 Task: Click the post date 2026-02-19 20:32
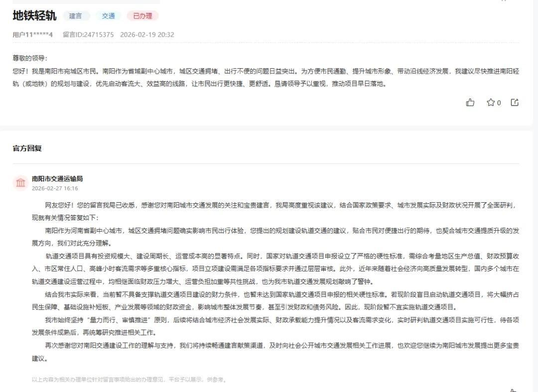[x=147, y=34]
